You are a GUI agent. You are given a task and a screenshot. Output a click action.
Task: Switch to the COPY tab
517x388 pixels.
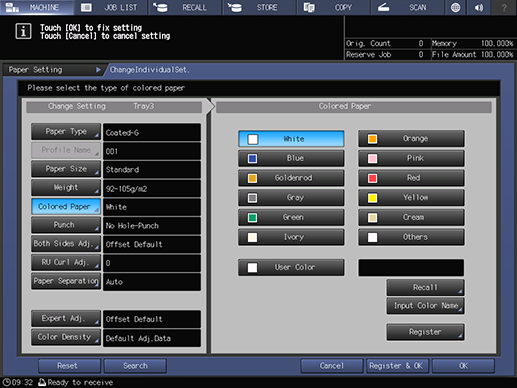(334, 7)
